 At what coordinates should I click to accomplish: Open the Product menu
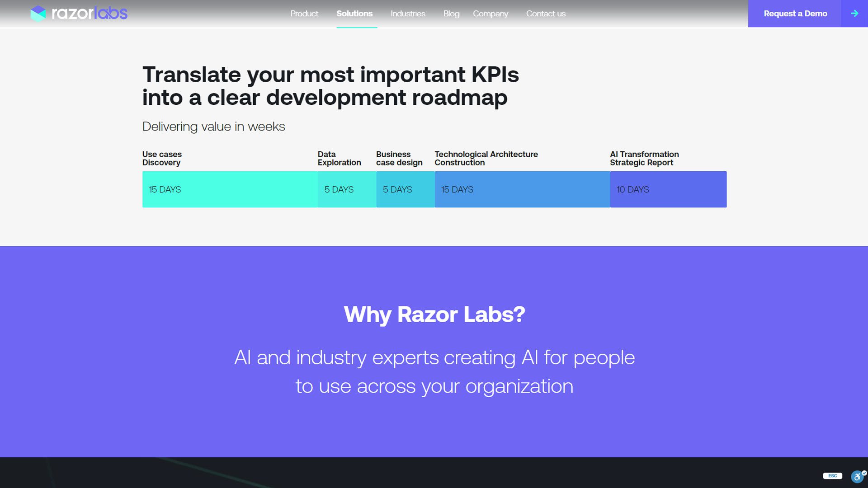pyautogui.click(x=304, y=14)
